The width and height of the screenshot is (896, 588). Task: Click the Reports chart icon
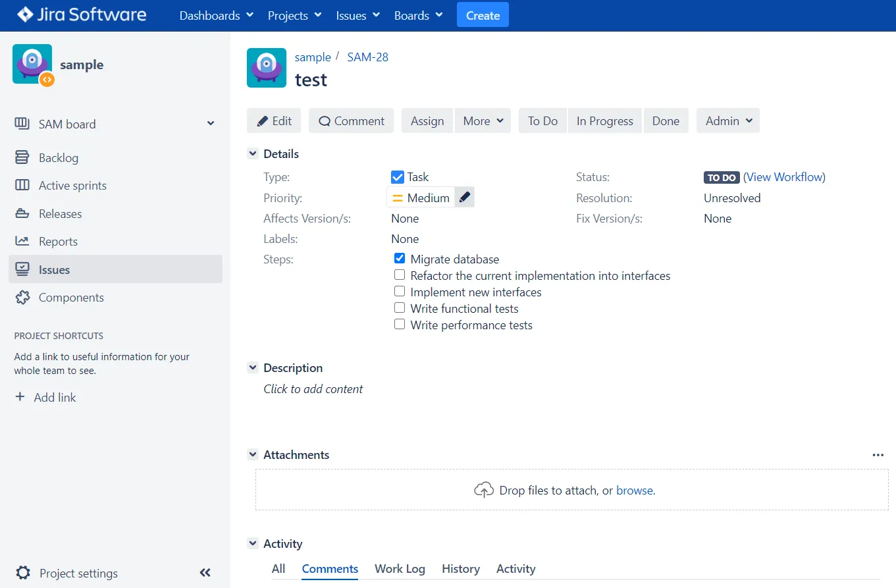tap(22, 241)
